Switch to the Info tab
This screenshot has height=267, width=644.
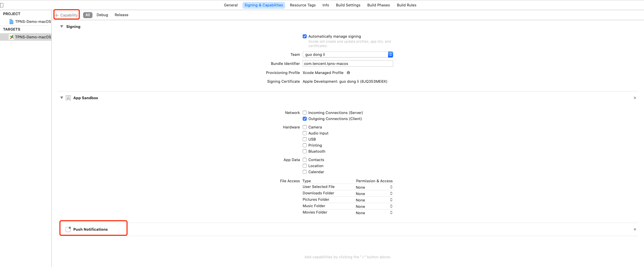click(x=326, y=5)
